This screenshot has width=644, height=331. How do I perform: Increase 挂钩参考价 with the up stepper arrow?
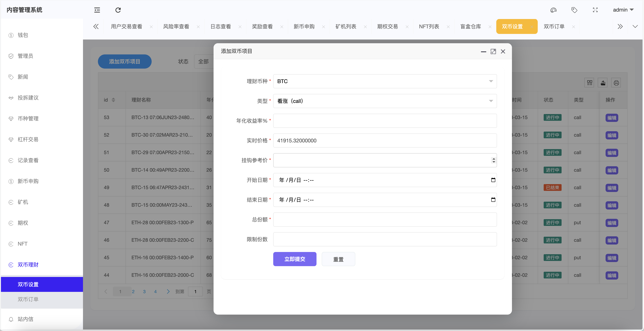pos(493,159)
